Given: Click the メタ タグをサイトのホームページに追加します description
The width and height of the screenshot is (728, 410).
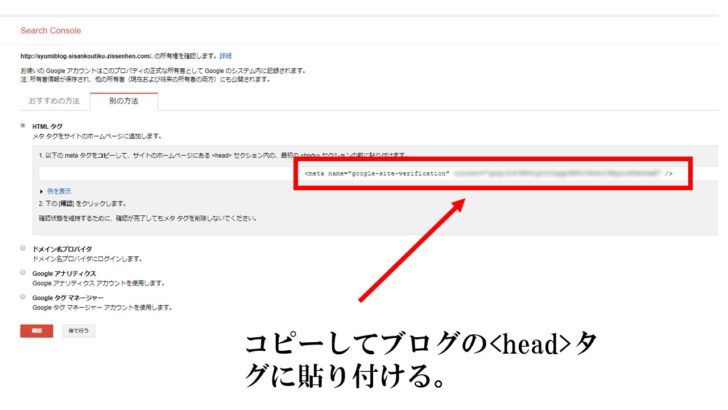Looking at the screenshot, I should [97, 136].
